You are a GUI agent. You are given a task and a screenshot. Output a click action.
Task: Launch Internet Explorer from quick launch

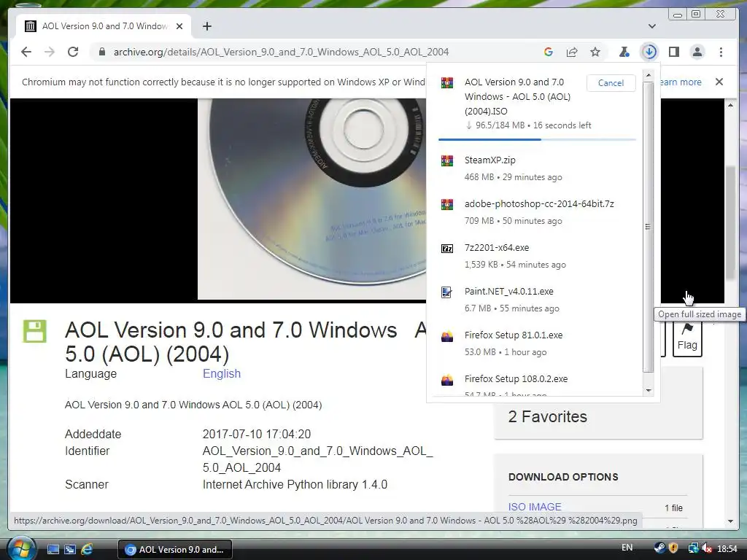(x=88, y=549)
